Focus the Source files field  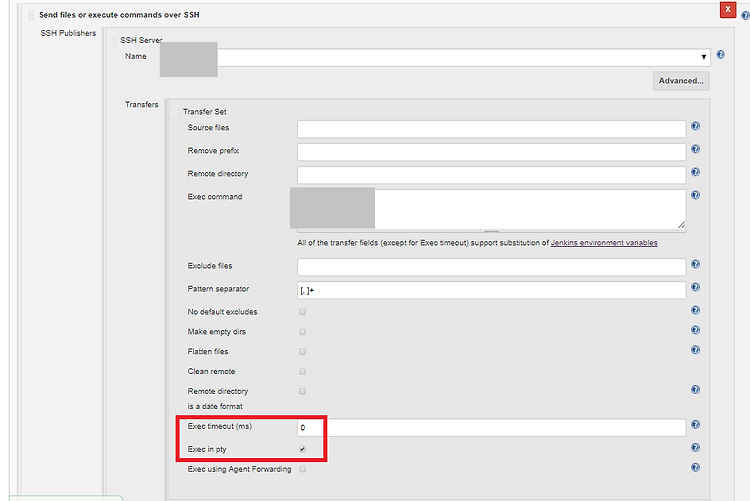coord(491,129)
